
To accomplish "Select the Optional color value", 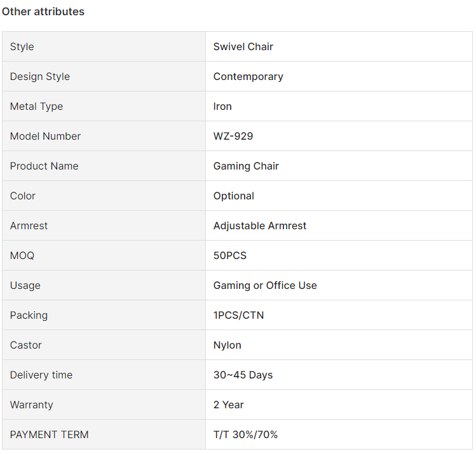I will point(233,196).
